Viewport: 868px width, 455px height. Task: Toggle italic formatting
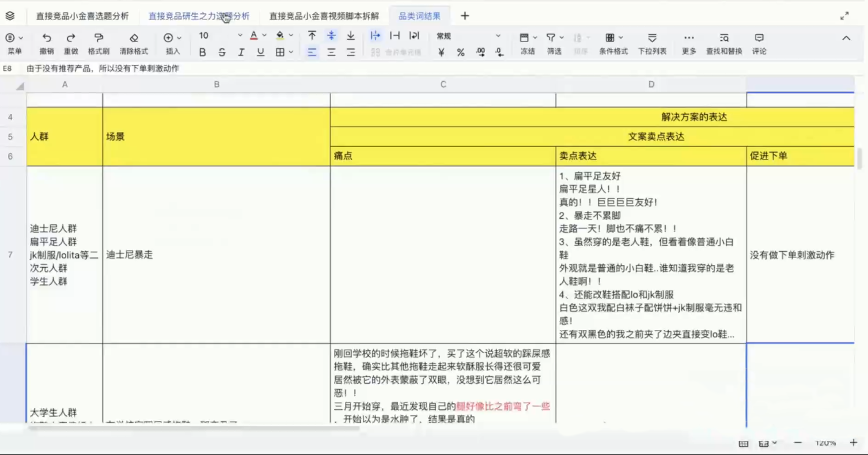click(x=241, y=52)
